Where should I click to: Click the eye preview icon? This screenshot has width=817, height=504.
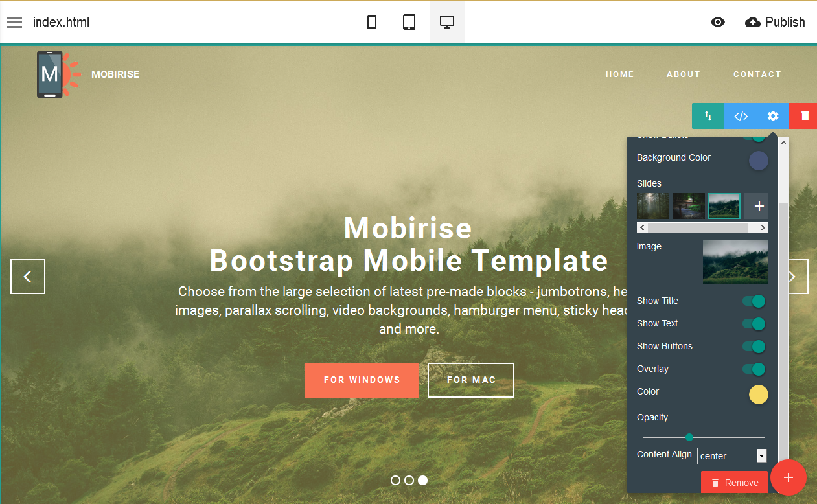717,23
